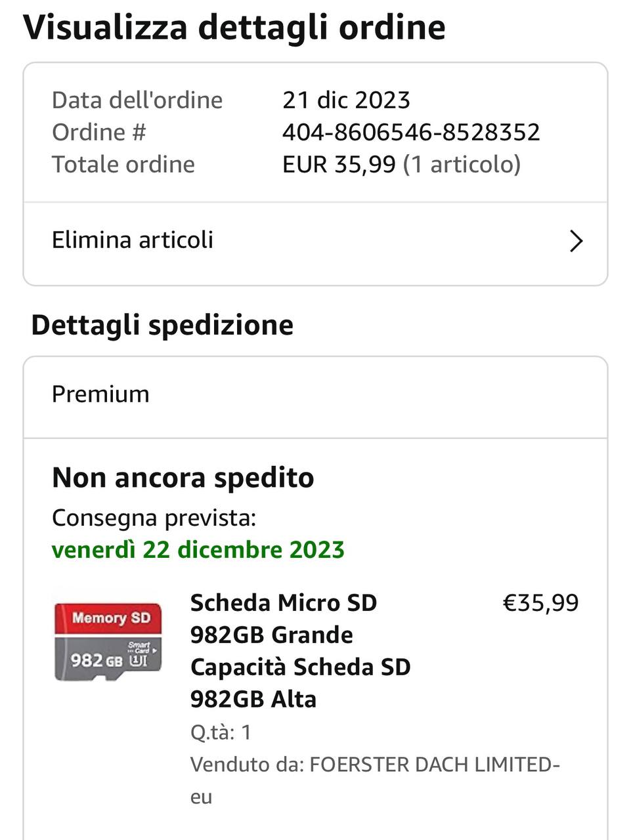Click the €35,99 item price
Screen dimensions: 631x840
click(540, 602)
